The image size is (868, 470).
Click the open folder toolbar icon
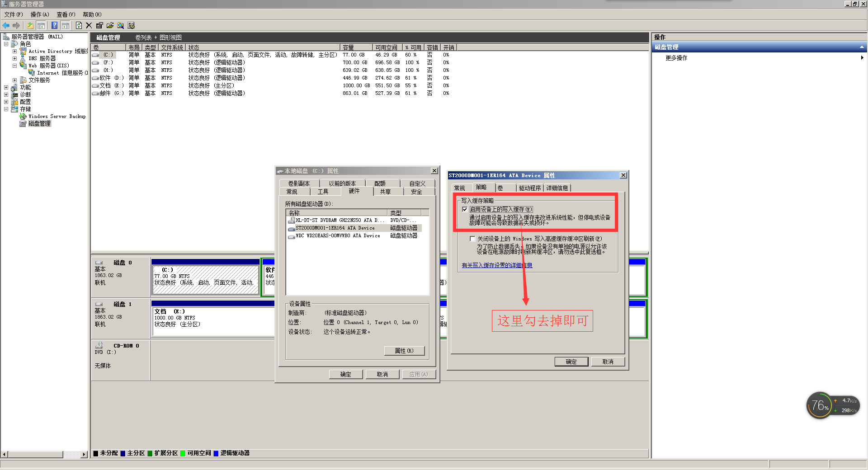[110, 25]
